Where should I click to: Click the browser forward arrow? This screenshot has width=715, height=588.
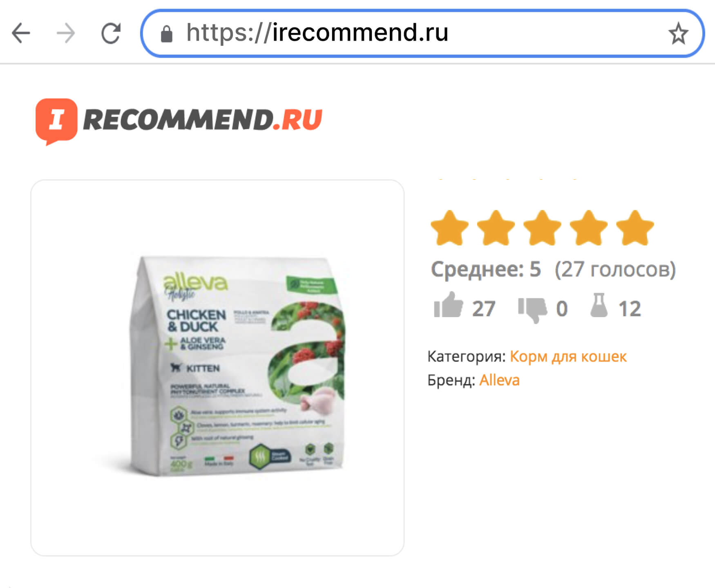66,33
